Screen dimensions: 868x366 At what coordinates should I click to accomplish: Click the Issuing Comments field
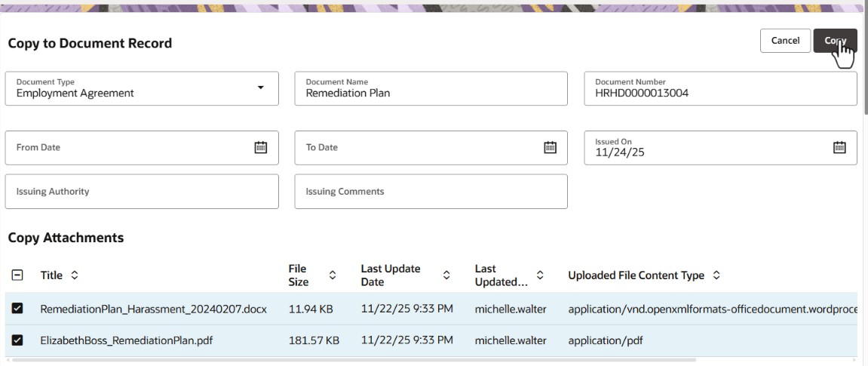431,192
